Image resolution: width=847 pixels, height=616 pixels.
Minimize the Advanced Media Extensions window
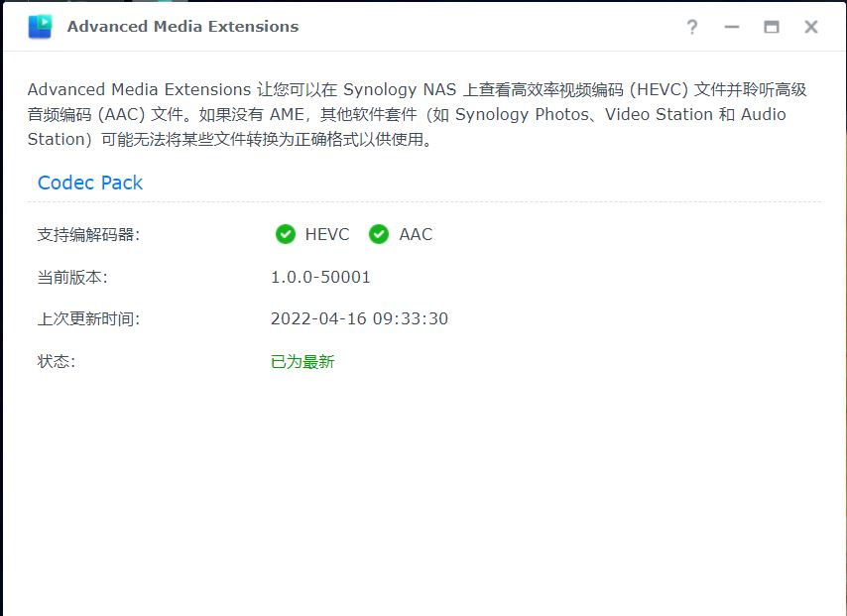coord(731,27)
